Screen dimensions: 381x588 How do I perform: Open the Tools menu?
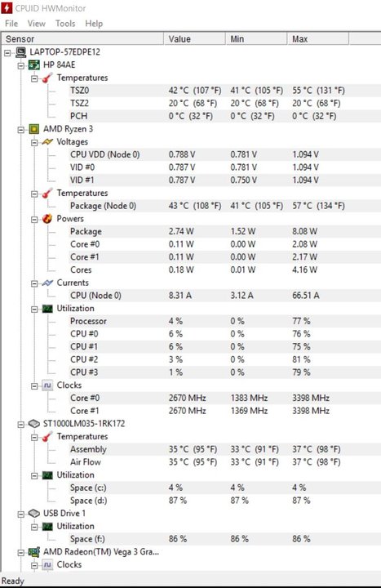click(65, 24)
